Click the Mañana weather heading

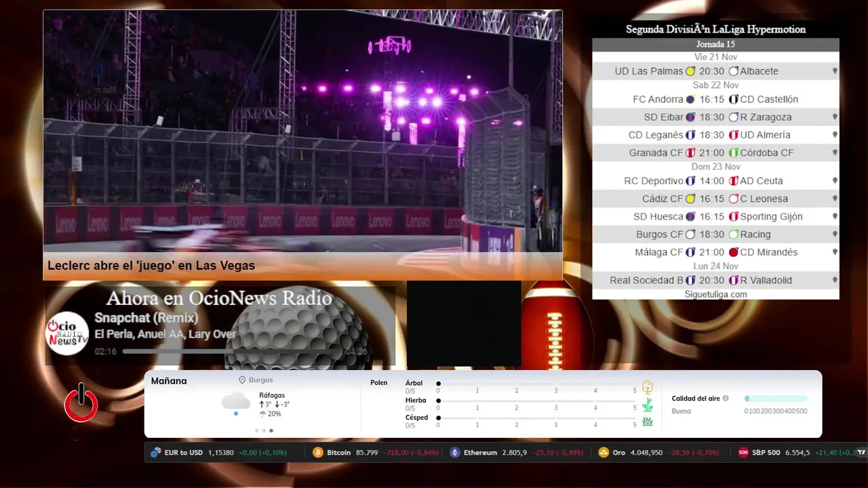coord(169,381)
